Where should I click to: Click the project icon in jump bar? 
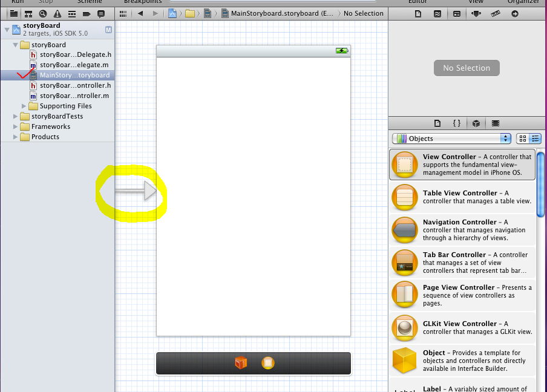point(172,13)
